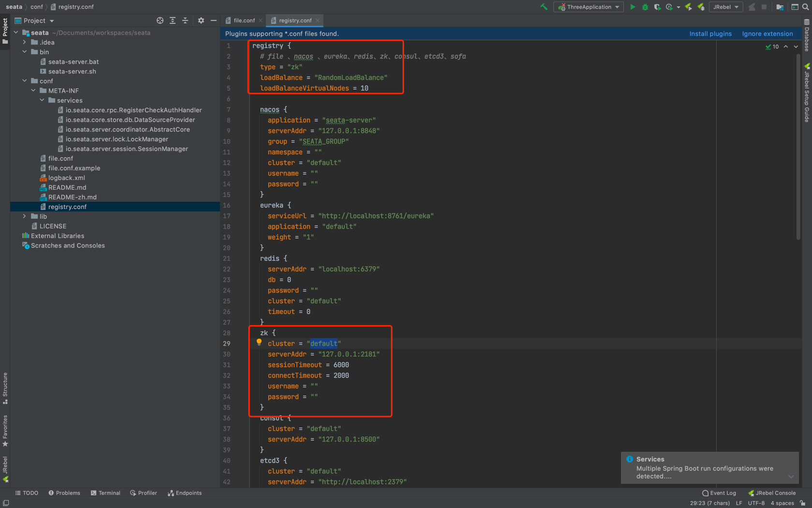Open the Terminal tool window
This screenshot has width=812, height=508.
(105, 493)
